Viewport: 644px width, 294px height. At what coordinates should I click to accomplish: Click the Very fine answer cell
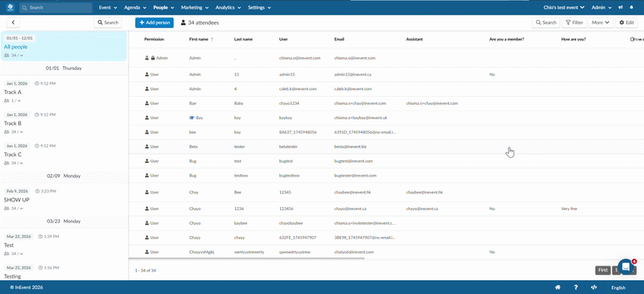(569, 209)
